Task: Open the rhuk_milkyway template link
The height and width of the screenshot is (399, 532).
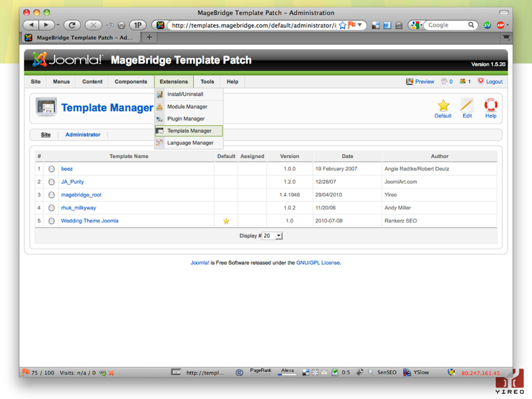Action: pyautogui.click(x=78, y=208)
